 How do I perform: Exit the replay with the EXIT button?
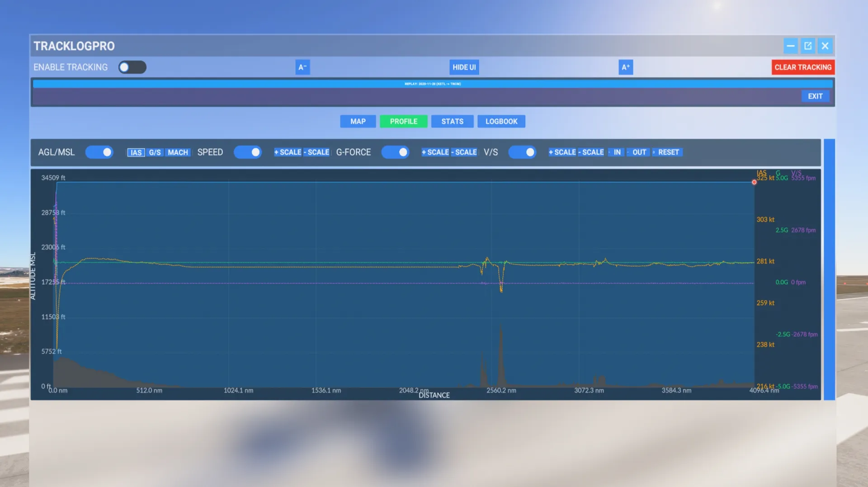[815, 96]
